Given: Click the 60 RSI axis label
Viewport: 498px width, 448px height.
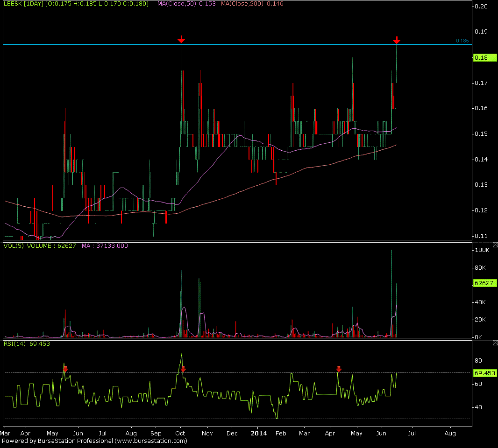Looking at the screenshot, I should point(478,384).
